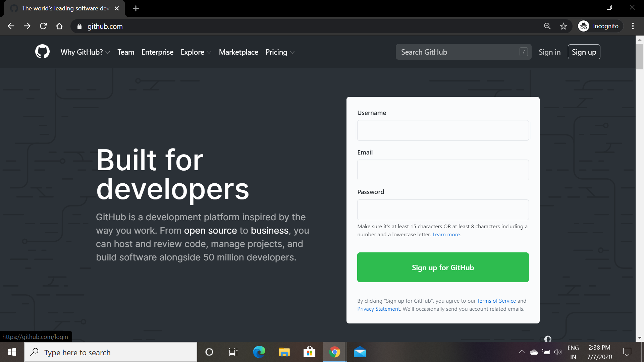Click the Sign in link
The image size is (644, 362).
[x=549, y=52]
